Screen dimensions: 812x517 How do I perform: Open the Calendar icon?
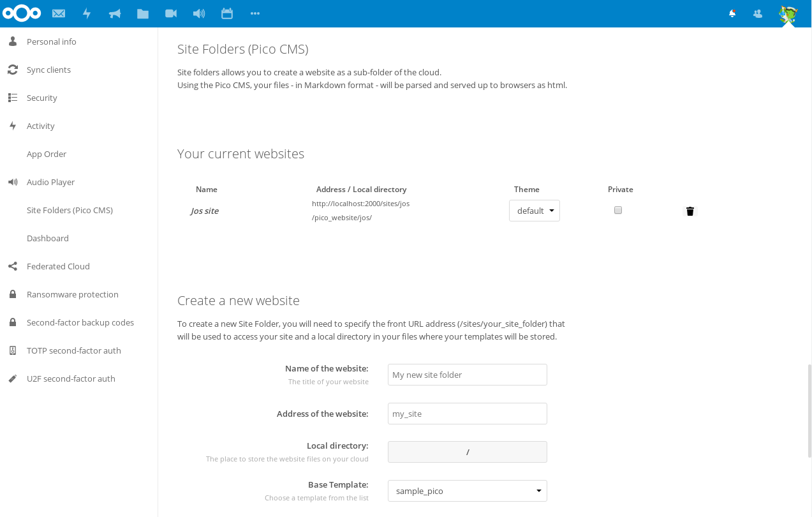tap(227, 13)
